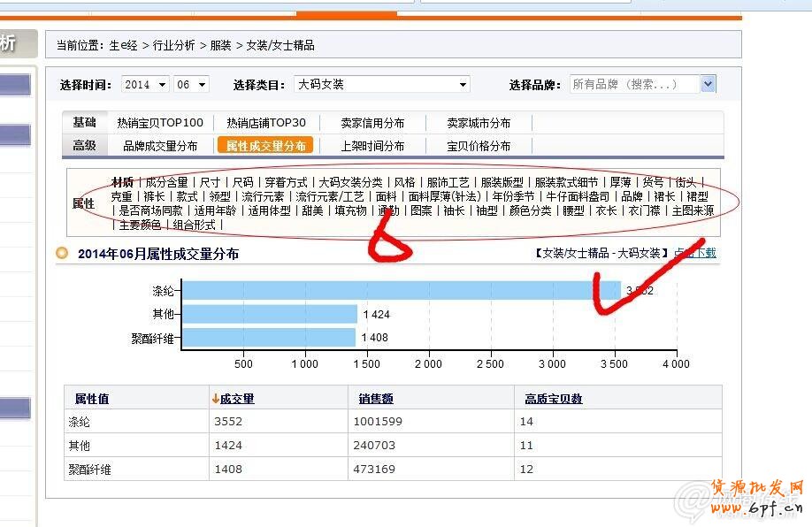812x527 pixels.
Task: Click the 大码女装分类 attribute link
Action: (x=350, y=182)
